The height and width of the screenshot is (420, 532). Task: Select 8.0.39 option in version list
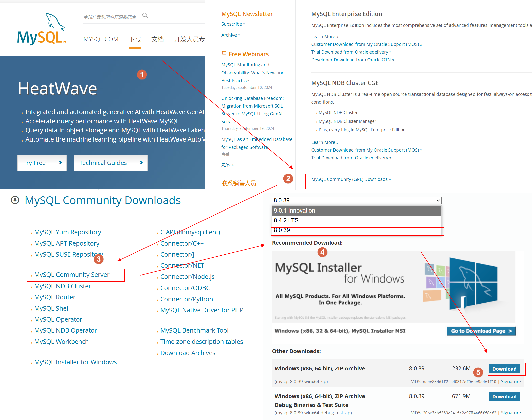click(x=357, y=230)
